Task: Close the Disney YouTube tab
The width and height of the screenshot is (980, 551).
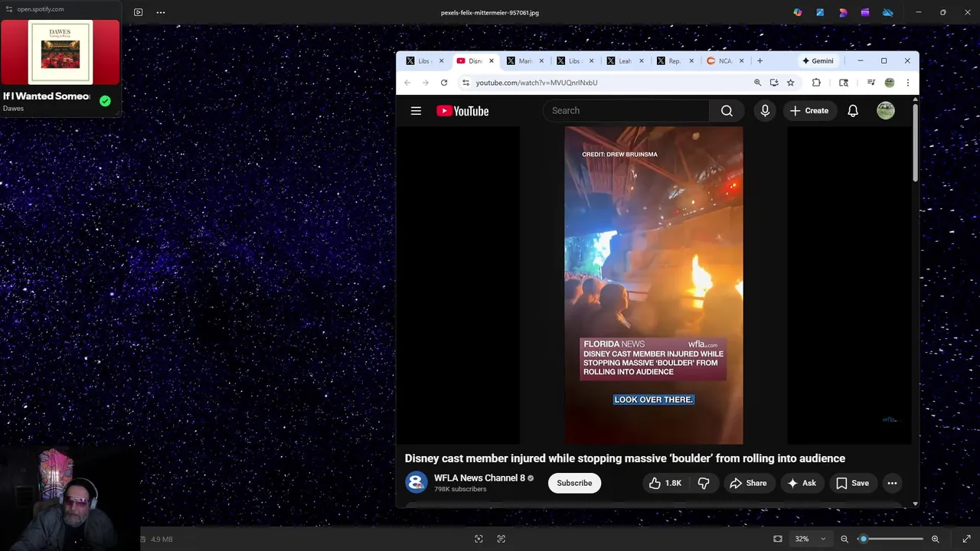Action: (492, 61)
